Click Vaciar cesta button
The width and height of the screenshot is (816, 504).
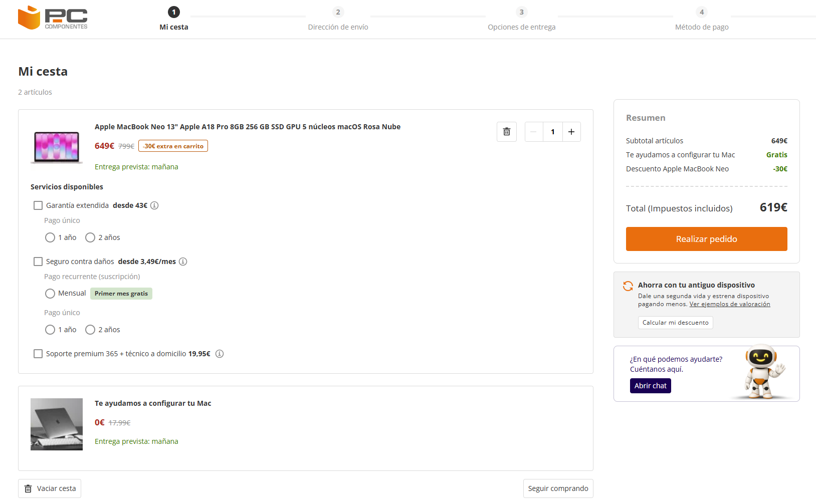pos(50,488)
